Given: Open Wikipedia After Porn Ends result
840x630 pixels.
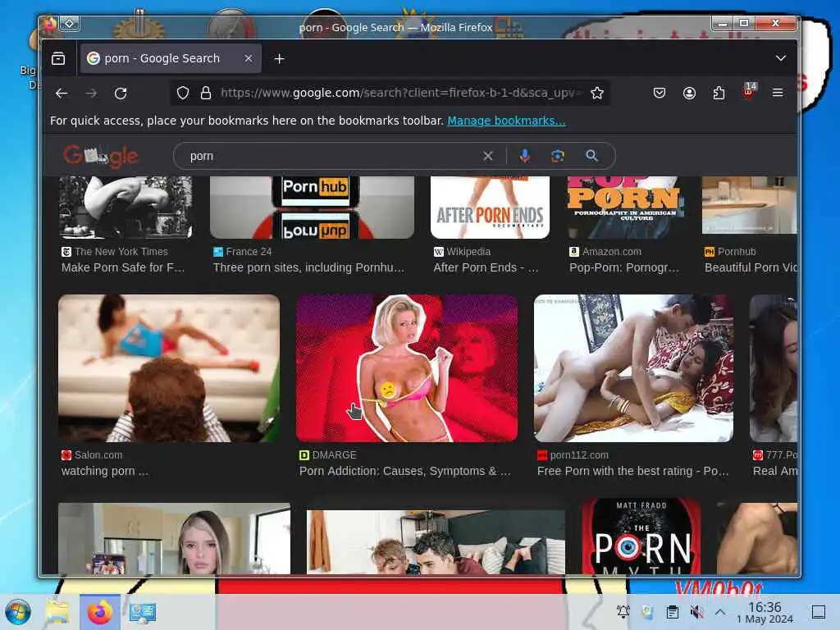Looking at the screenshot, I should (486, 267).
